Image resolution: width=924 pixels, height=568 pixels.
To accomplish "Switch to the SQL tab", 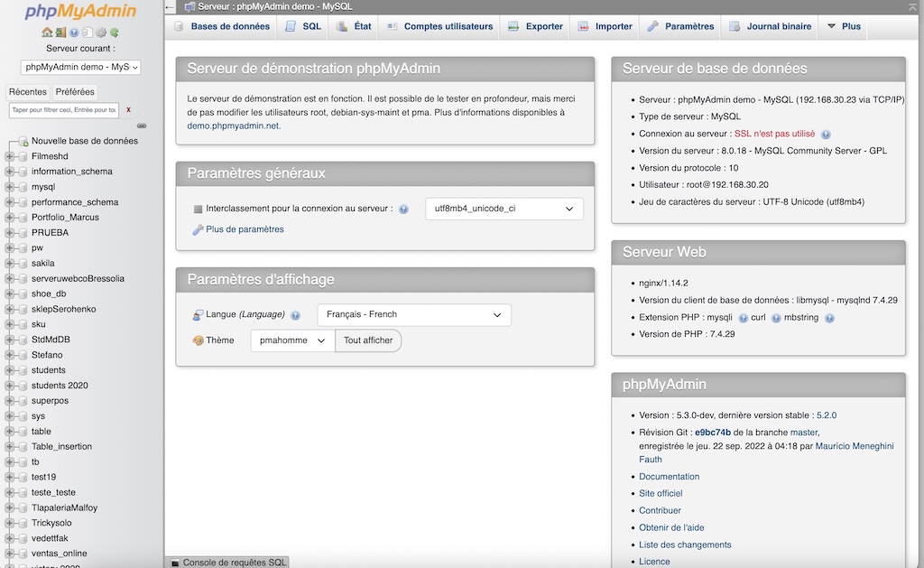I will tap(303, 26).
